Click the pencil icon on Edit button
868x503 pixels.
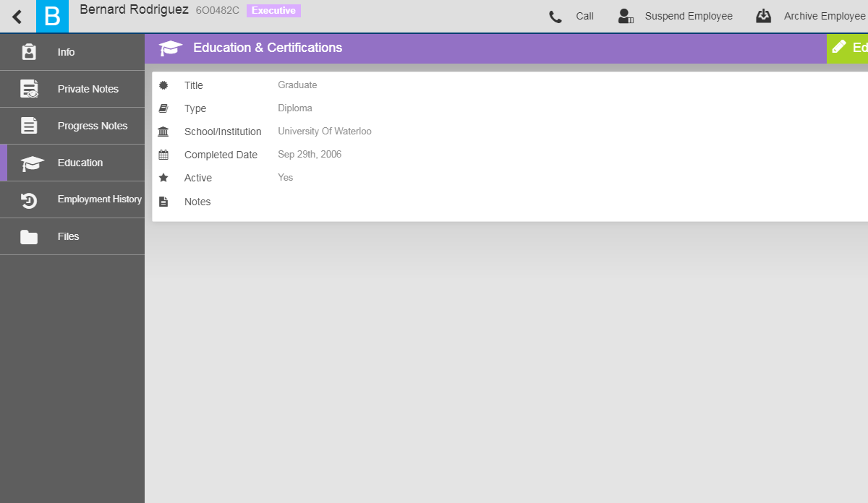839,47
